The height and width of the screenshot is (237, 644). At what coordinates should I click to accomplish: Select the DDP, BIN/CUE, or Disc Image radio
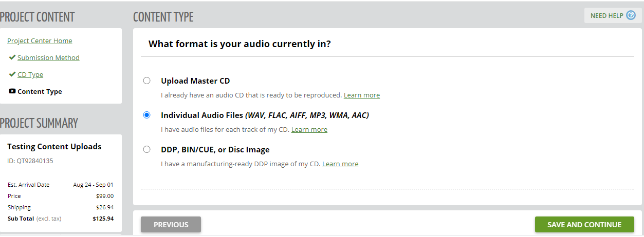(x=147, y=149)
